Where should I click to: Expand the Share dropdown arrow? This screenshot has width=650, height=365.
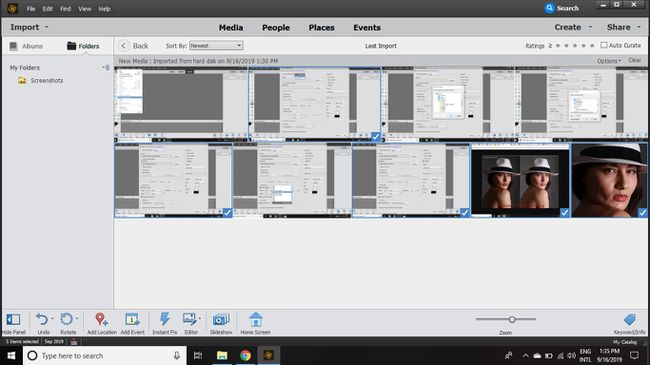(x=639, y=27)
